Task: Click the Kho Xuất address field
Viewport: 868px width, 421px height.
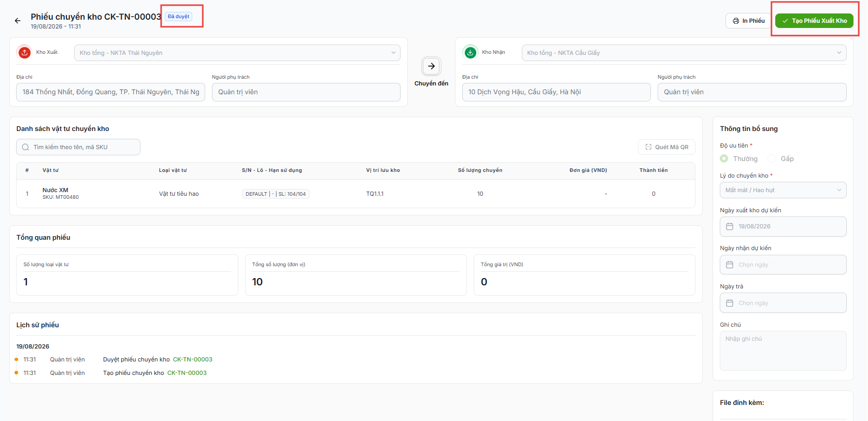Action: pos(110,92)
